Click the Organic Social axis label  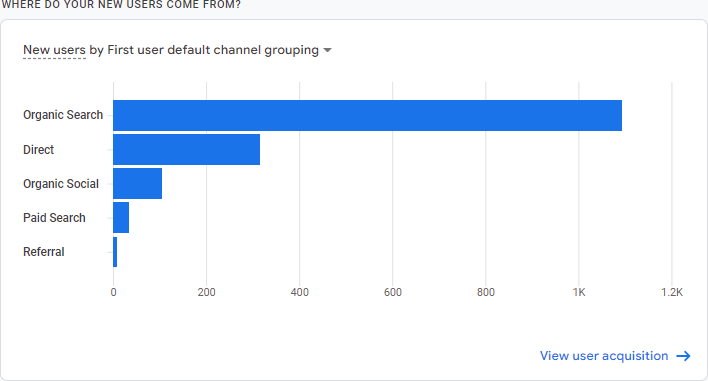[x=61, y=184]
